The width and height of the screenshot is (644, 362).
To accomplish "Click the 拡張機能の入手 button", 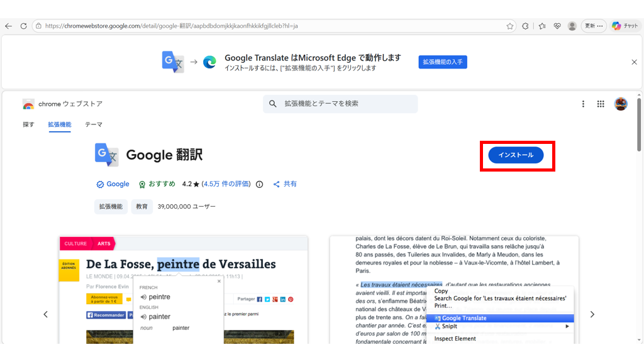I will pyautogui.click(x=442, y=62).
